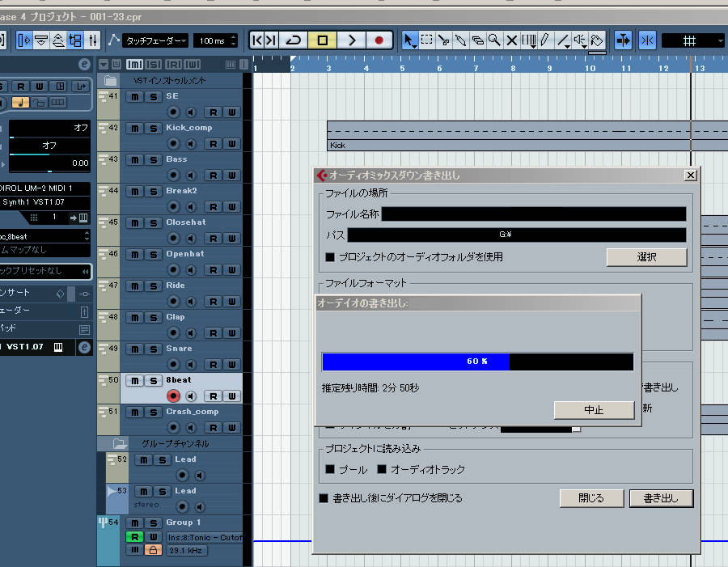
Task: Click the 中止 abort export button
Action: (594, 410)
